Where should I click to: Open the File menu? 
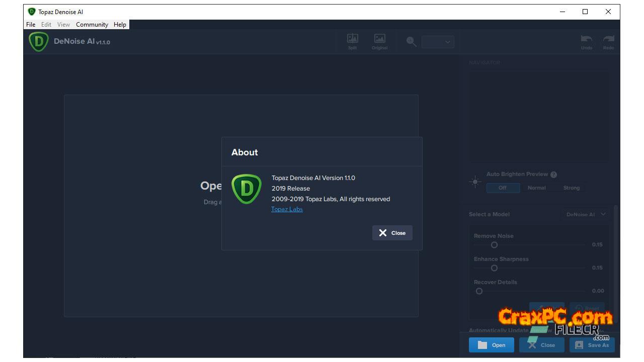tap(31, 24)
